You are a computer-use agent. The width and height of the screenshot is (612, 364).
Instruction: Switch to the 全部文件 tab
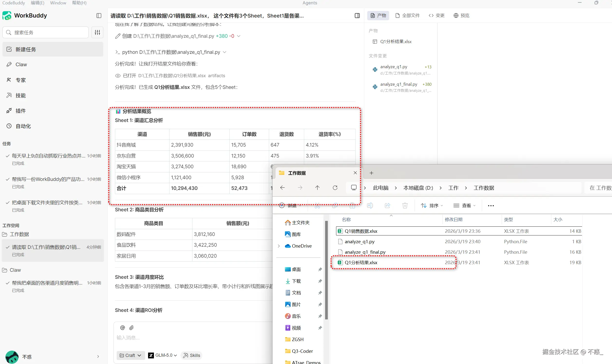(408, 15)
